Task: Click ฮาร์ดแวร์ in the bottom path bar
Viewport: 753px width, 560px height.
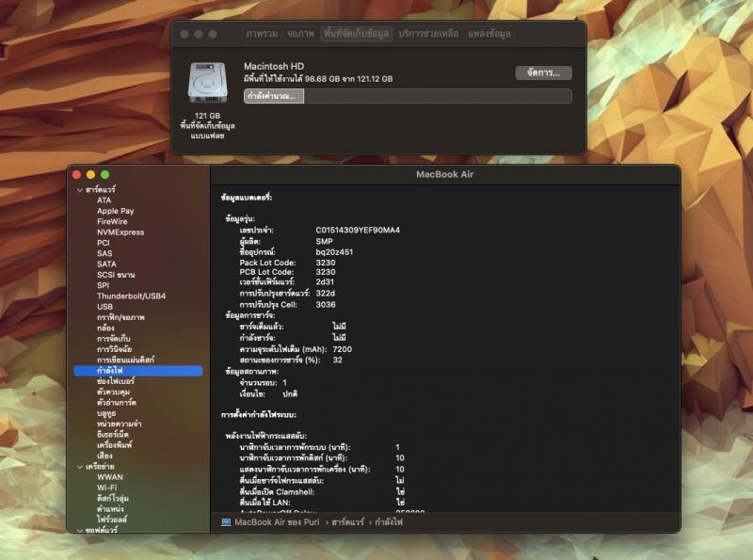Action: tap(347, 522)
